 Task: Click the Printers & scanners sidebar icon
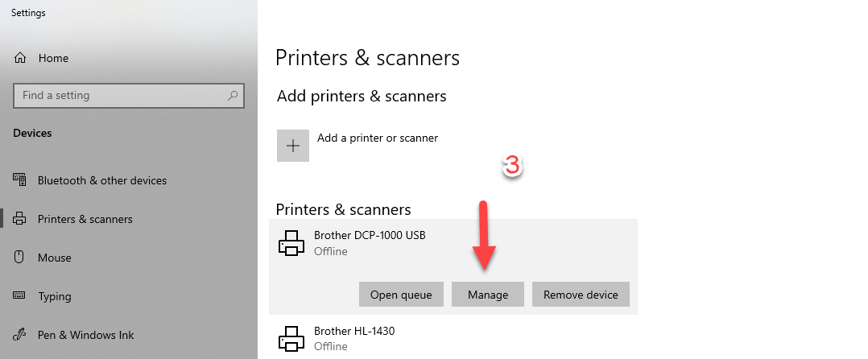tap(19, 219)
